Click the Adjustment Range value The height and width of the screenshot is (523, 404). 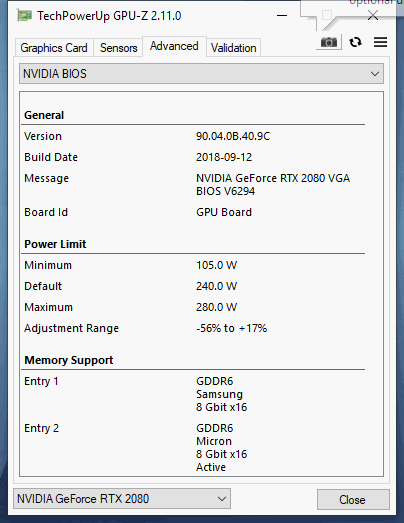[232, 328]
